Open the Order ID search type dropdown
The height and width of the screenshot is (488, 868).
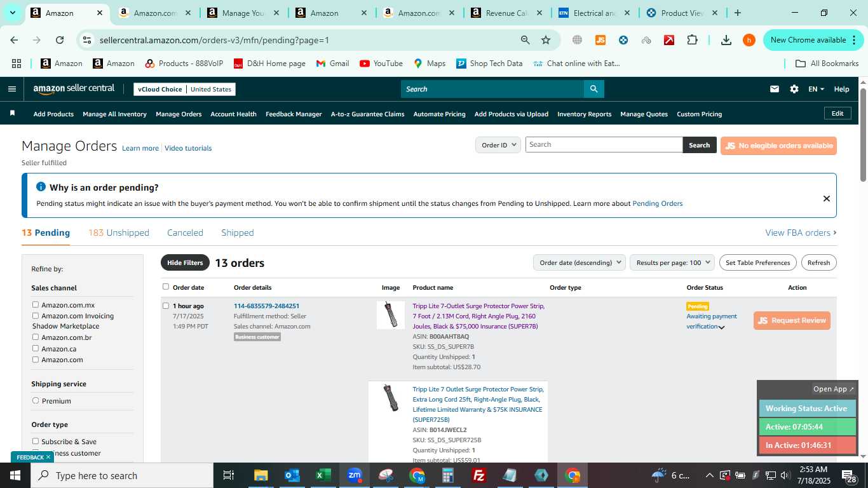coord(498,145)
